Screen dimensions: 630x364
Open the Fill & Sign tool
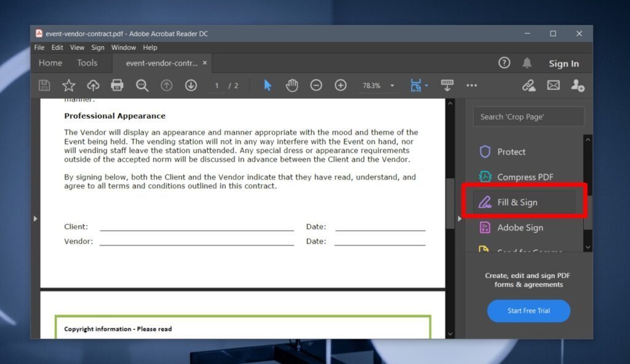pos(520,202)
